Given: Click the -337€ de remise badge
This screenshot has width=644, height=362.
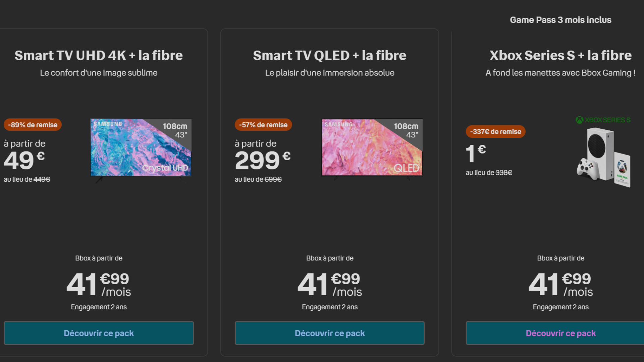Looking at the screenshot, I should point(495,131).
